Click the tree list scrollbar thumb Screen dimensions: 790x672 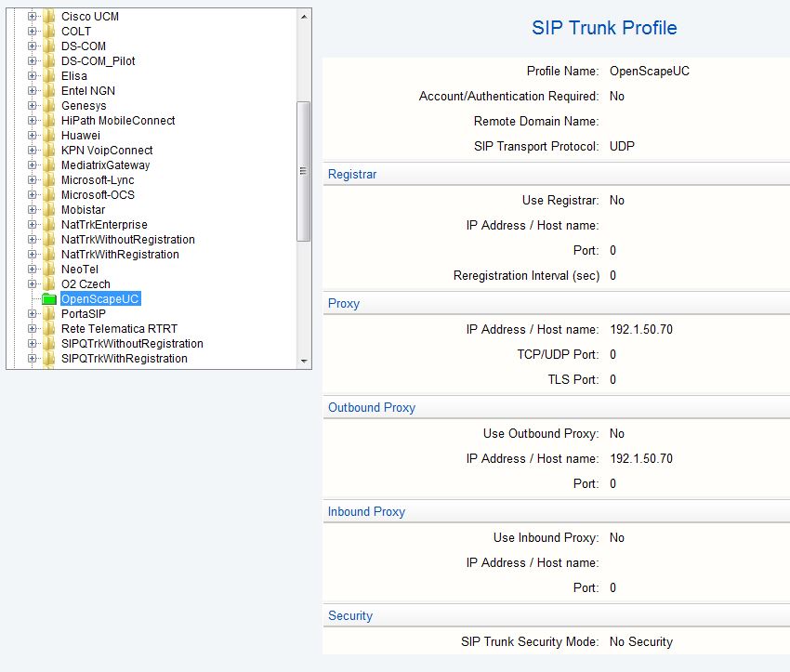coord(303,171)
